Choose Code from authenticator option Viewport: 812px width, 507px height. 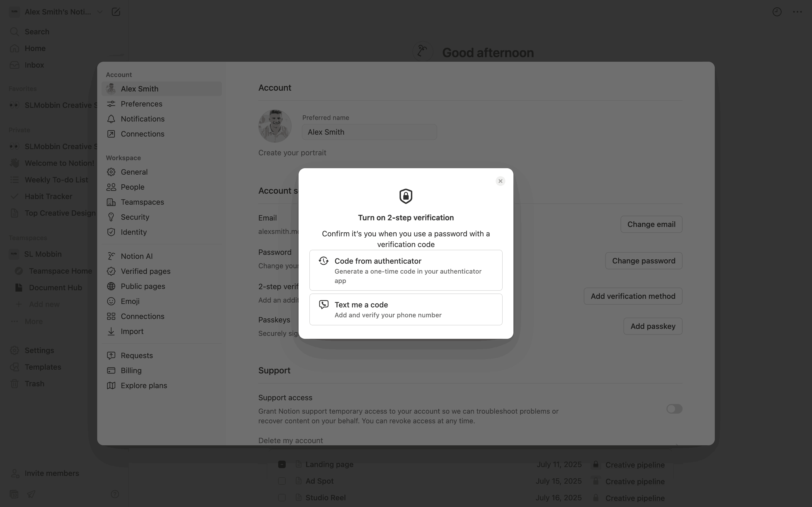point(406,270)
